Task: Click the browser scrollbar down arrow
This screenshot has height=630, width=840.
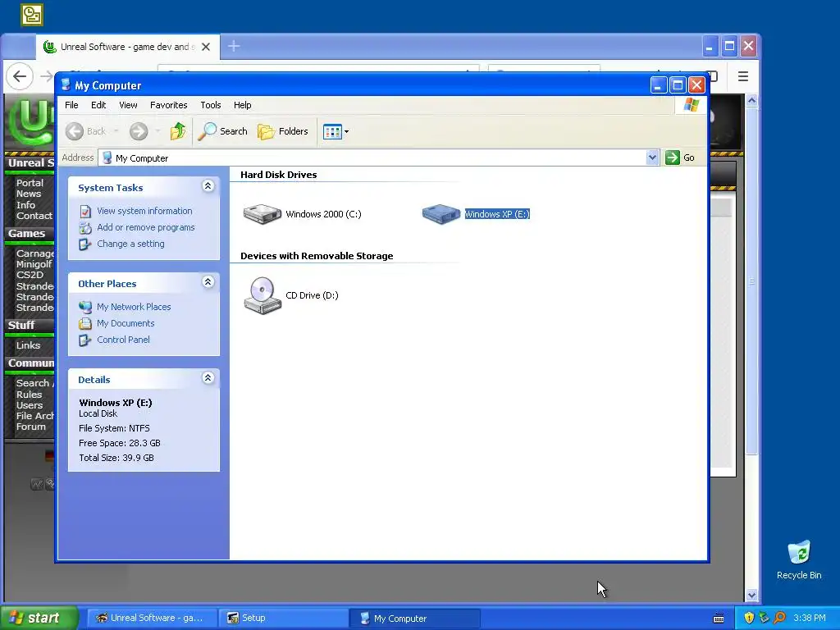Action: tap(751, 595)
